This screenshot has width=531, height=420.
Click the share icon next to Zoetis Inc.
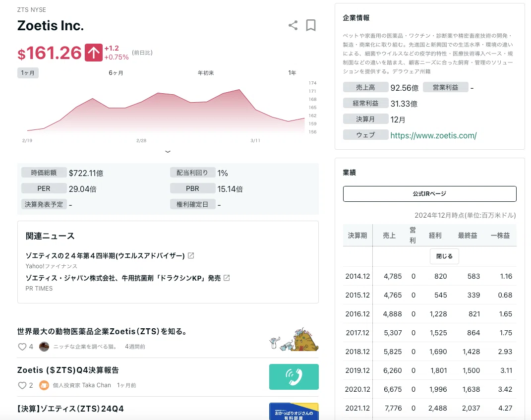pos(293,25)
